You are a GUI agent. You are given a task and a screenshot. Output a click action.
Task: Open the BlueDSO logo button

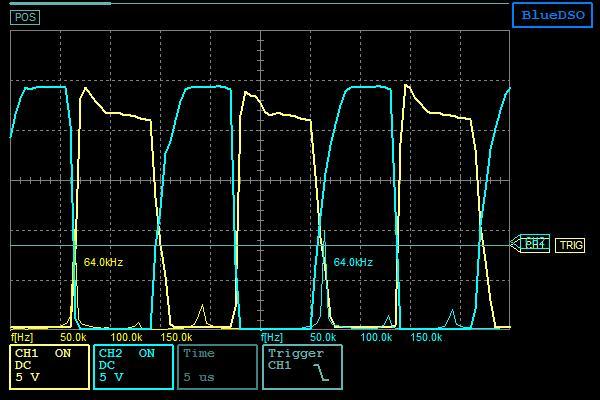click(x=553, y=15)
